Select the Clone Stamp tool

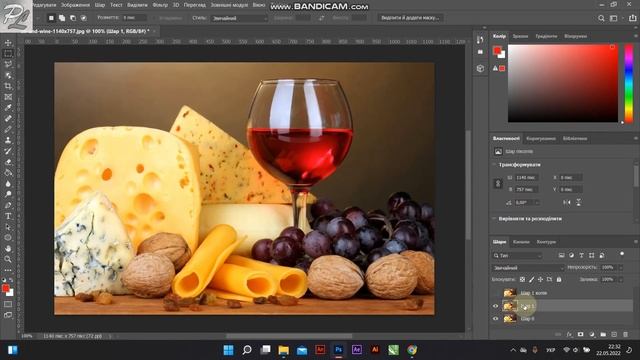[8, 140]
